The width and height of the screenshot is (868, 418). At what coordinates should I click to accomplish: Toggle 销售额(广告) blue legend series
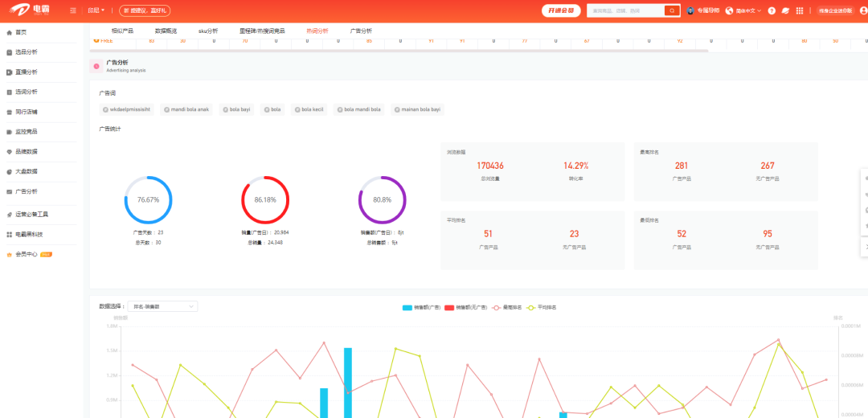pyautogui.click(x=421, y=307)
